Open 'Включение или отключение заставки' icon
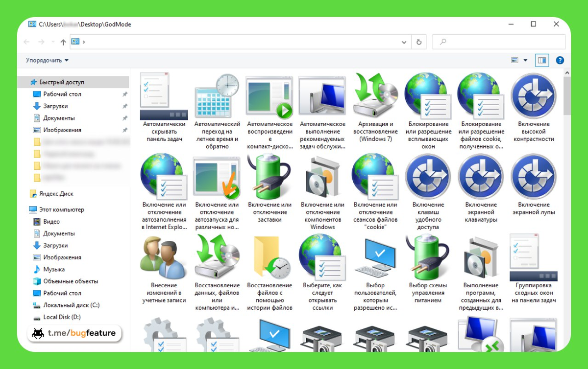The height and width of the screenshot is (369, 588). click(269, 176)
